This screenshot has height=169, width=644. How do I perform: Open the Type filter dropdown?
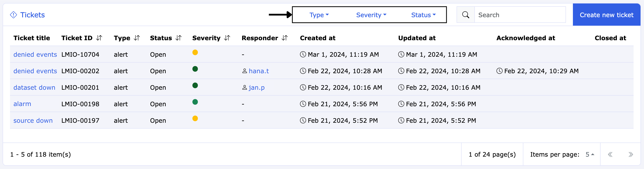tap(319, 15)
